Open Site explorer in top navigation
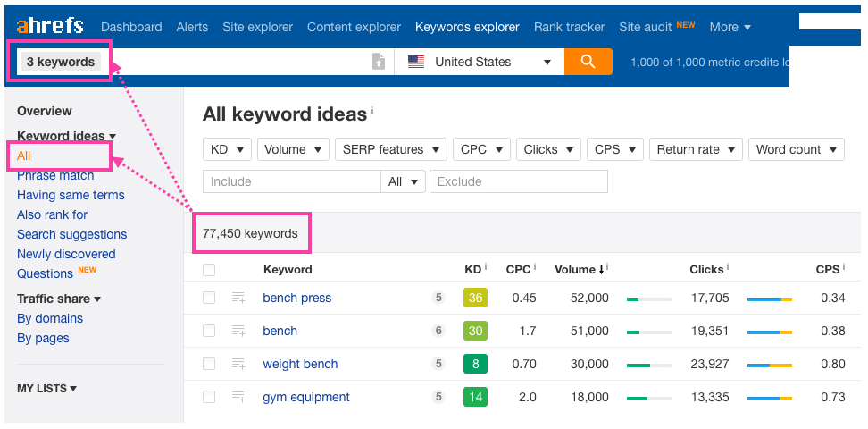This screenshot has width=868, height=429. tap(257, 27)
